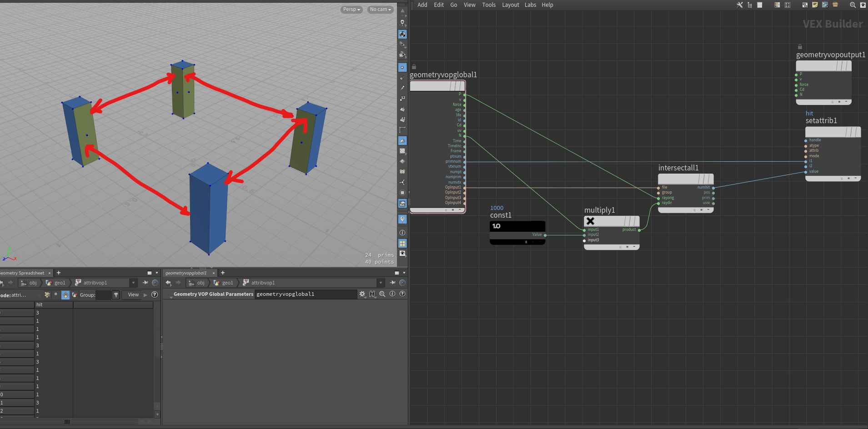Image resolution: width=868 pixels, height=429 pixels.
Task: Click the wrench tools icon in network editor
Action: point(740,5)
